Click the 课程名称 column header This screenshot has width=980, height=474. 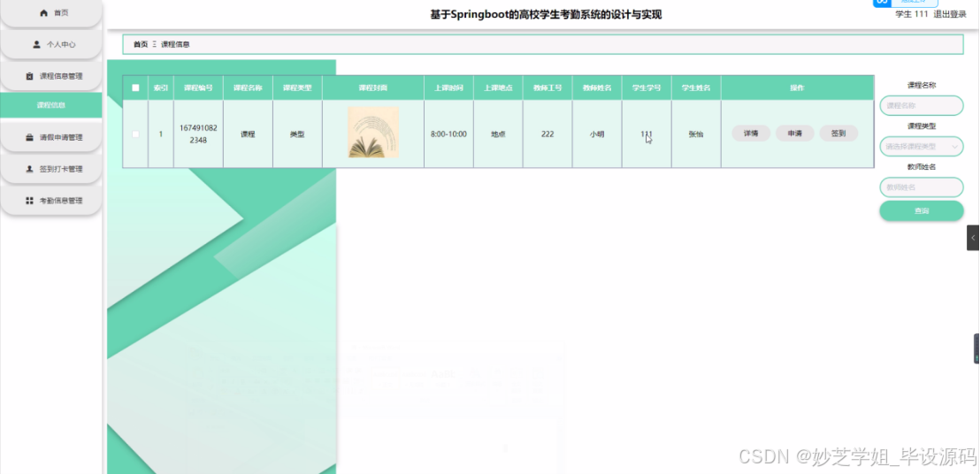tap(248, 88)
